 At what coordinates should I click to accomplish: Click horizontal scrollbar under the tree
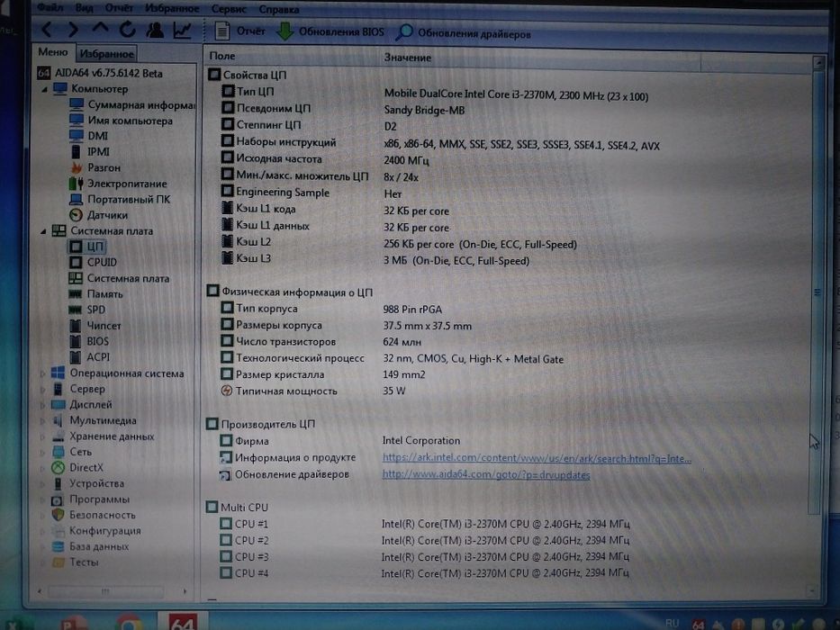tap(105, 591)
